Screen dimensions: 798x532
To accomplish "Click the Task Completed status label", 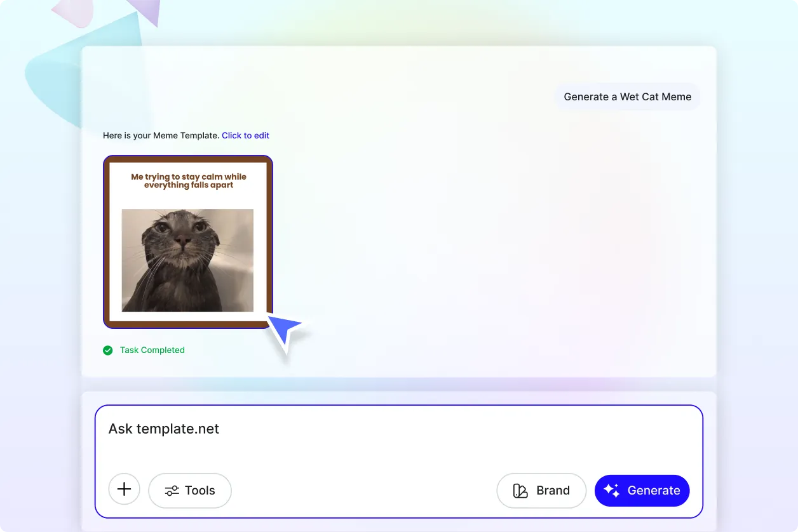I will [152, 350].
